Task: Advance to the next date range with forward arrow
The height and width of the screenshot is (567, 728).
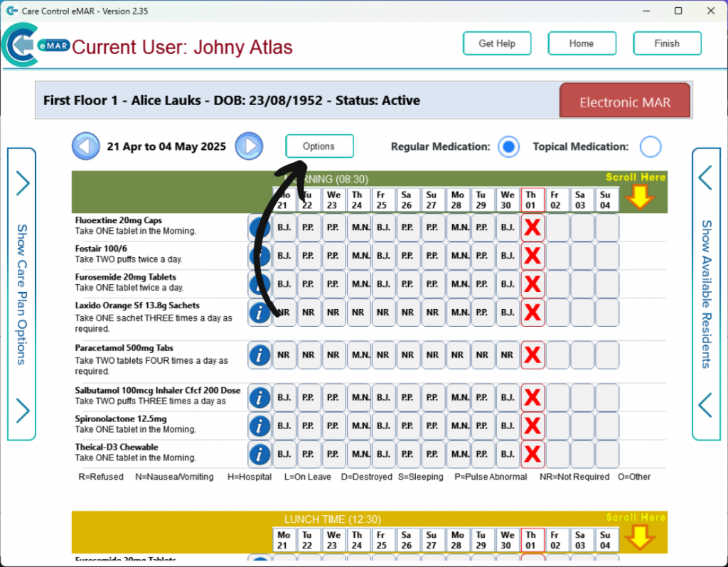Action: coord(249,146)
